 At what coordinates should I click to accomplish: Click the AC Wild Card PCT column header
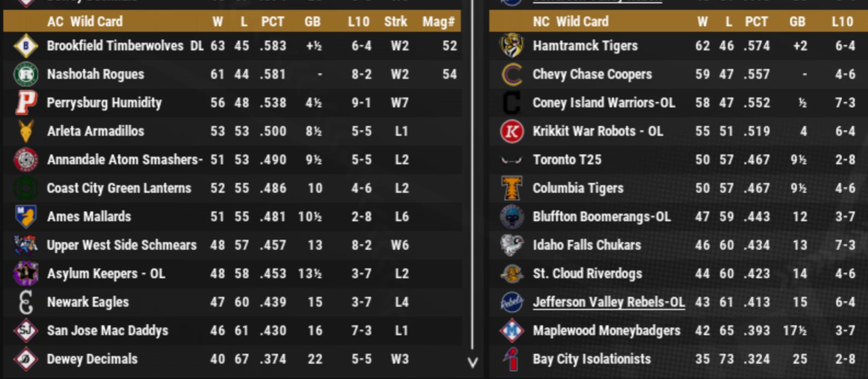[x=272, y=22]
